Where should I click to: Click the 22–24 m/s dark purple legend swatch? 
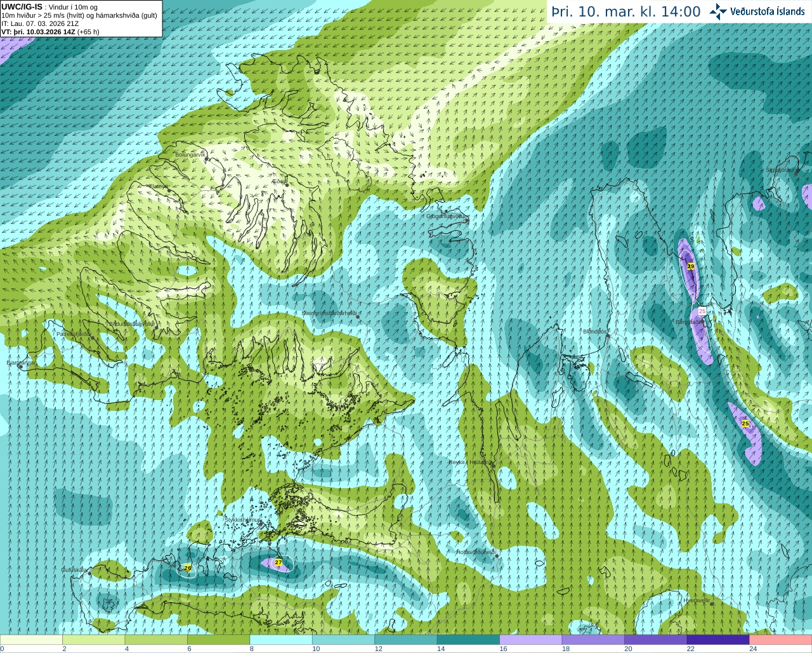[x=718, y=639]
